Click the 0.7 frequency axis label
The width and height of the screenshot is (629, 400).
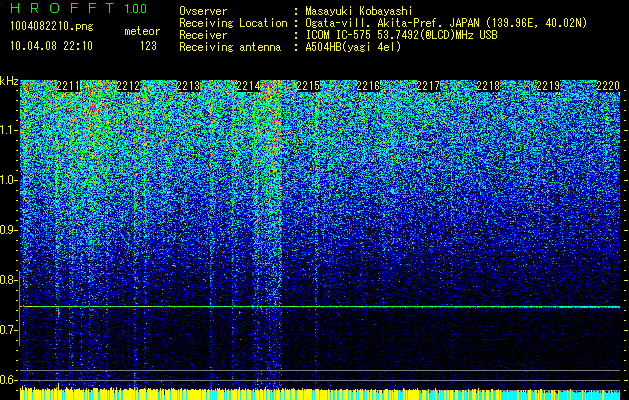(x=9, y=330)
